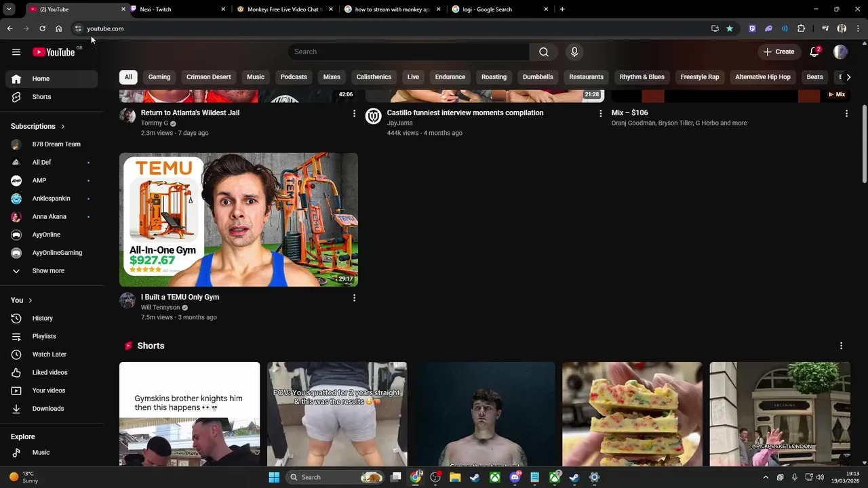The height and width of the screenshot is (488, 868).
Task: Open options menu for Mix – $106
Action: pos(846,114)
